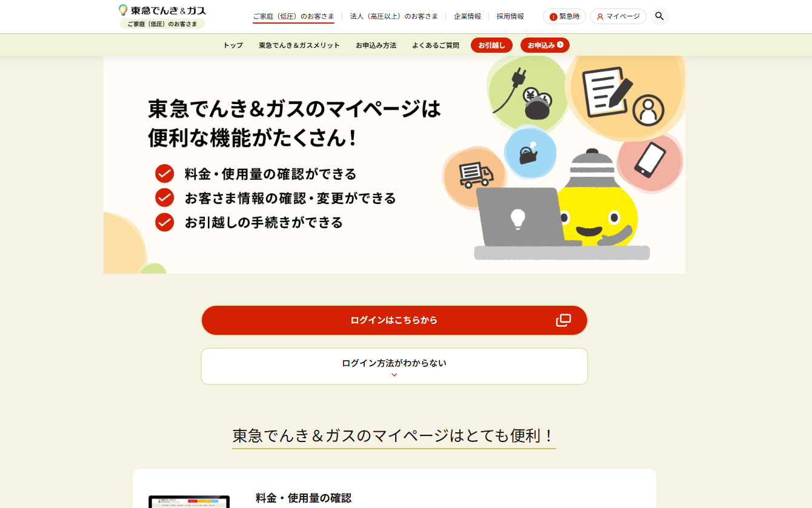Screen dimensions: 812x508
Task: Open 法人（高圧以上）のお客さま menu
Action: click(394, 16)
